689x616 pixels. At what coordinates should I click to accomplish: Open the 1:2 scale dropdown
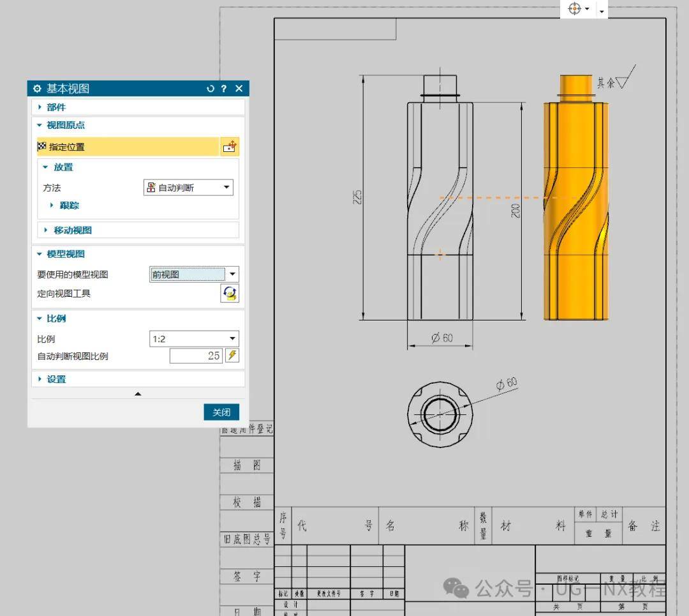click(194, 338)
